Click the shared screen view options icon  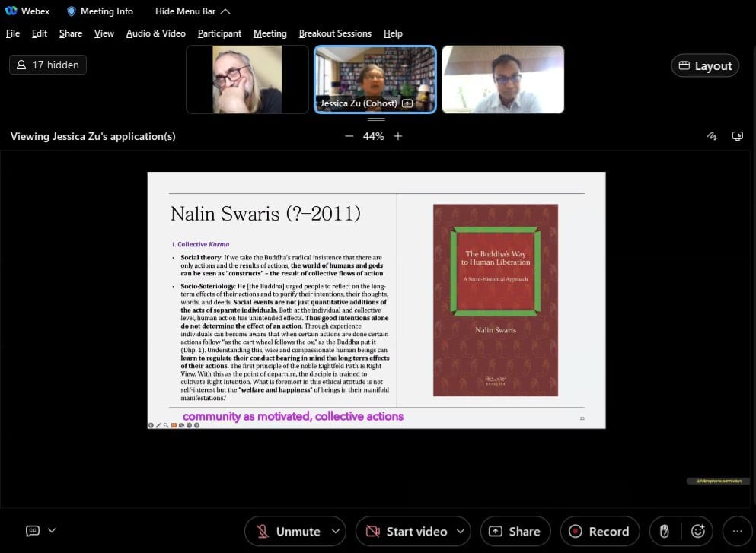[737, 136]
